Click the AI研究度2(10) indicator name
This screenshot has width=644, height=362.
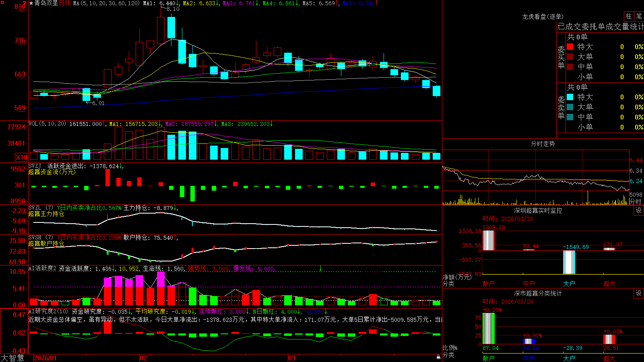pyautogui.click(x=48, y=311)
